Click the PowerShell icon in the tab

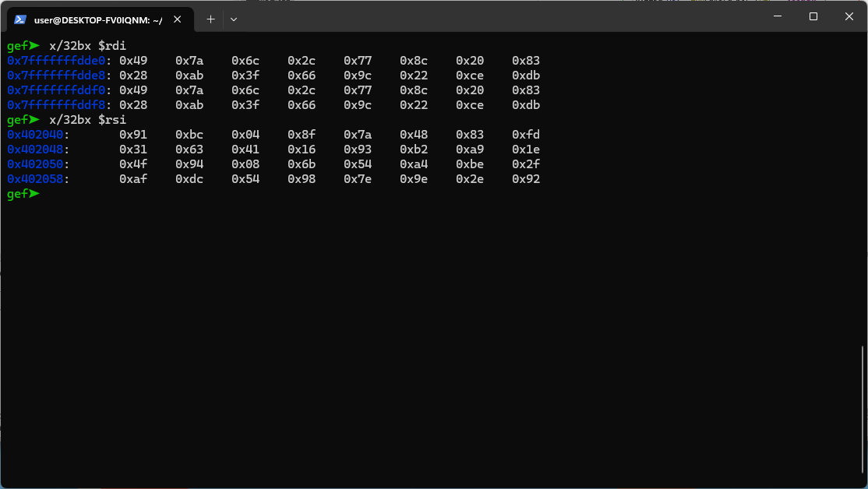point(20,19)
